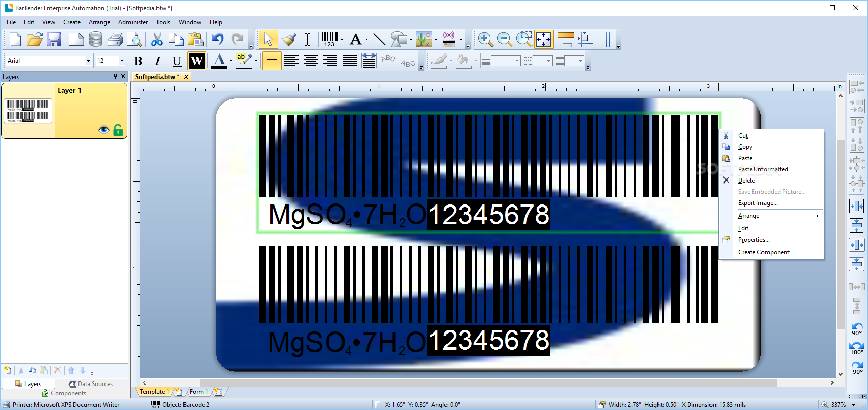
Task: Close the Softpedia.btw document tab
Action: click(186, 77)
